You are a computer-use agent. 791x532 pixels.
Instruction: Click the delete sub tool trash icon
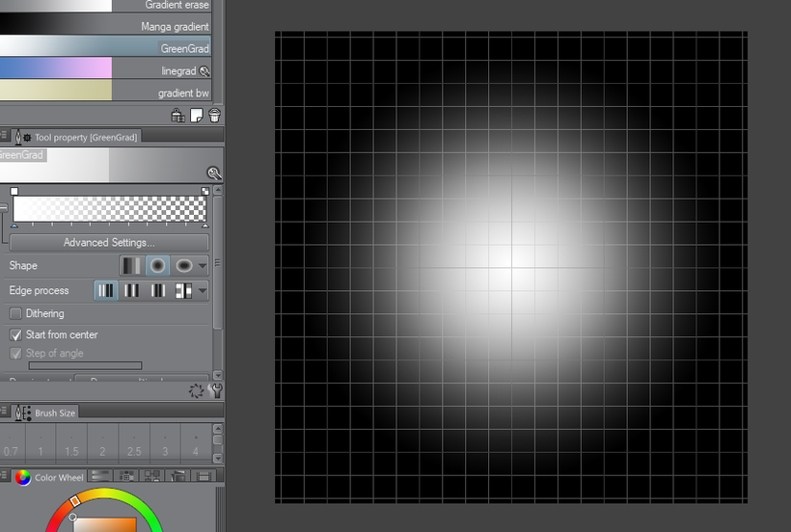pyautogui.click(x=214, y=116)
